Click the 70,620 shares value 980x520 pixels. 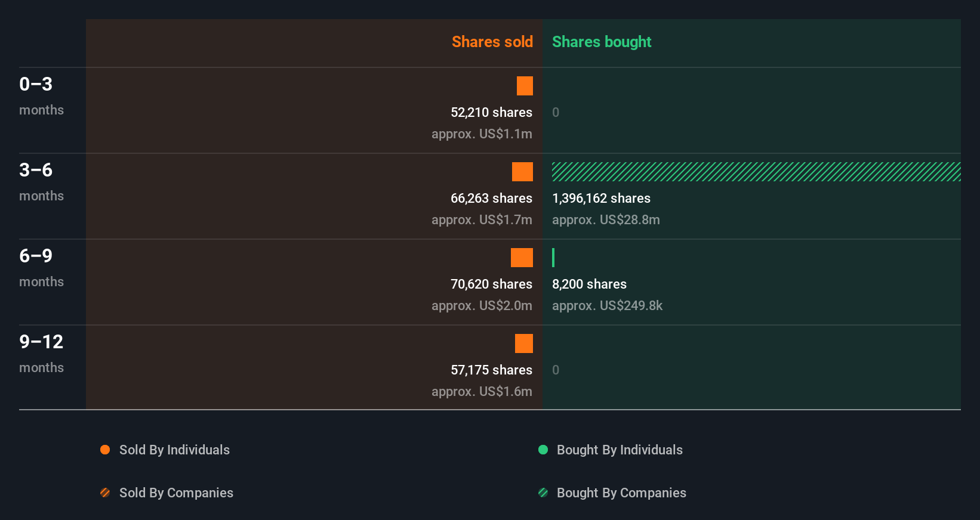point(491,284)
